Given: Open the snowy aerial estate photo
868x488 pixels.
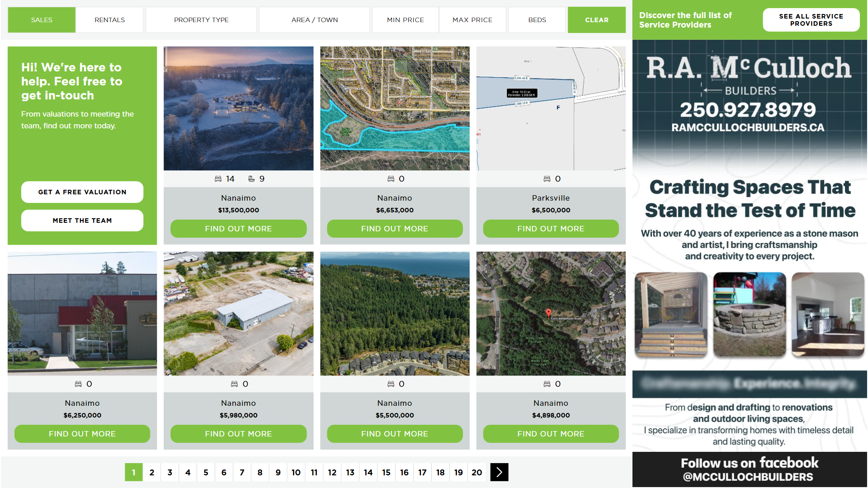Looking at the screenshot, I should point(238,108).
